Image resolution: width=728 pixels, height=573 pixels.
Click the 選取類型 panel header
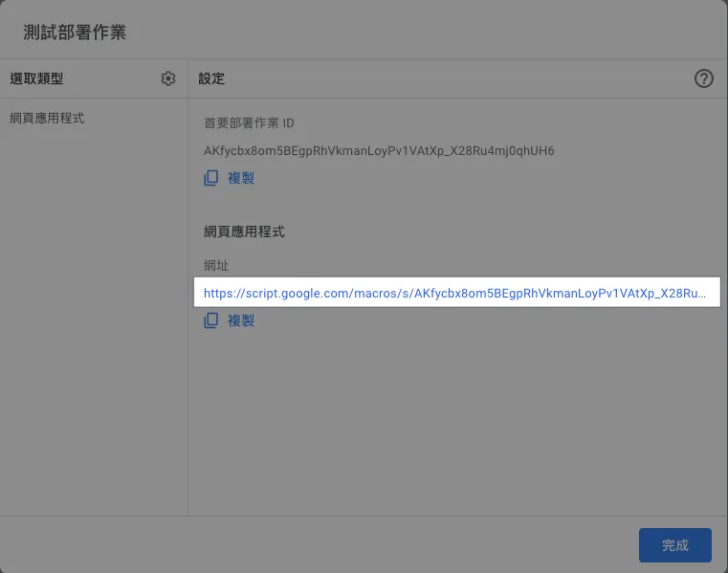(36, 78)
